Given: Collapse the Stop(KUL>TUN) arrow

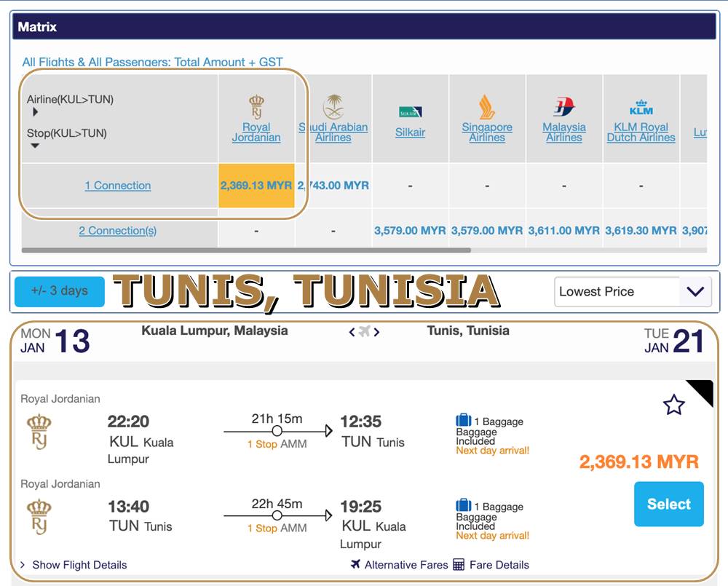Looking at the screenshot, I should click(35, 146).
